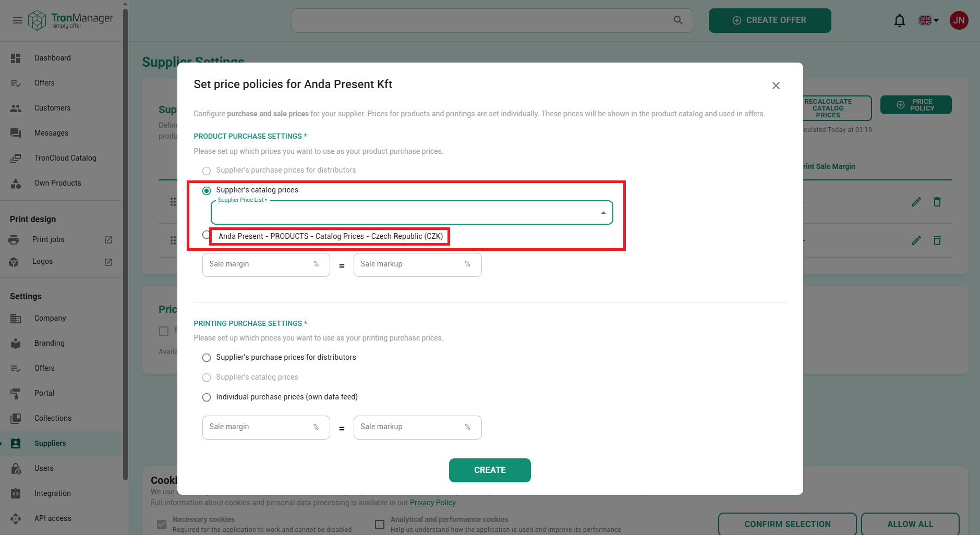The width and height of the screenshot is (980, 535).
Task: Go to Own Products
Action: coord(57,183)
